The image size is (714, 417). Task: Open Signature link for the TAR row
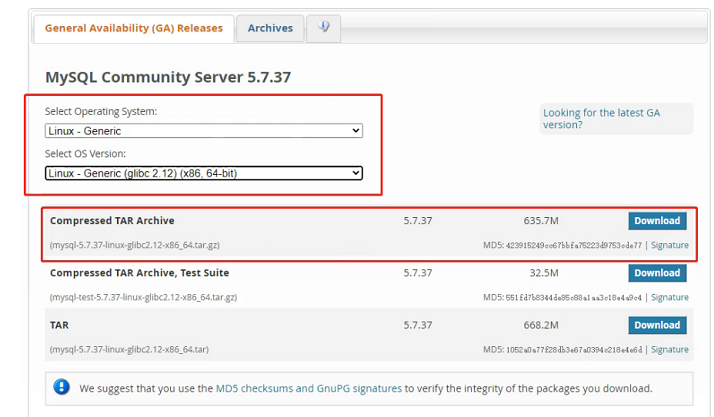tap(669, 350)
